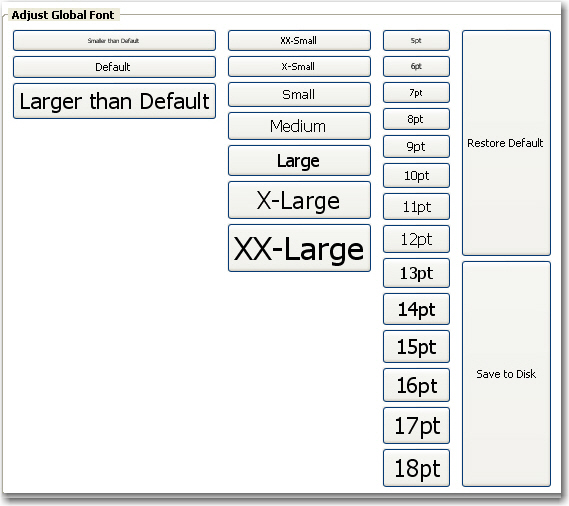Choose 12pt font size

[x=416, y=239]
